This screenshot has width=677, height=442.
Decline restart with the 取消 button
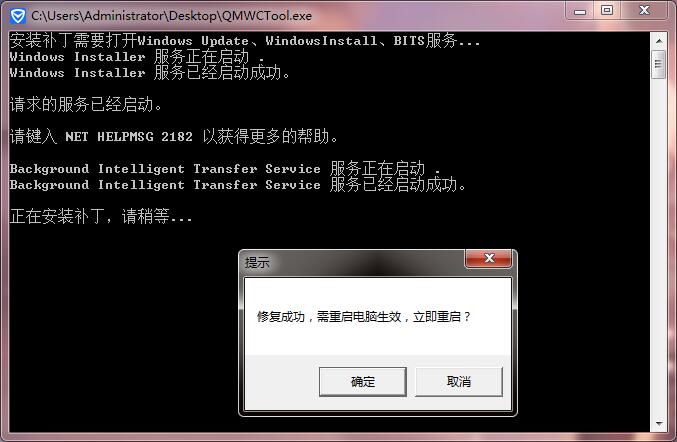459,382
